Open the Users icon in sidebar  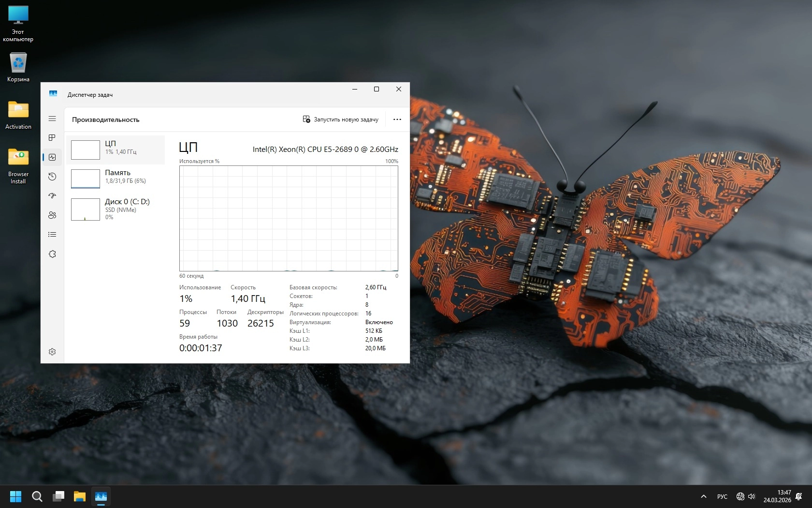click(x=52, y=215)
